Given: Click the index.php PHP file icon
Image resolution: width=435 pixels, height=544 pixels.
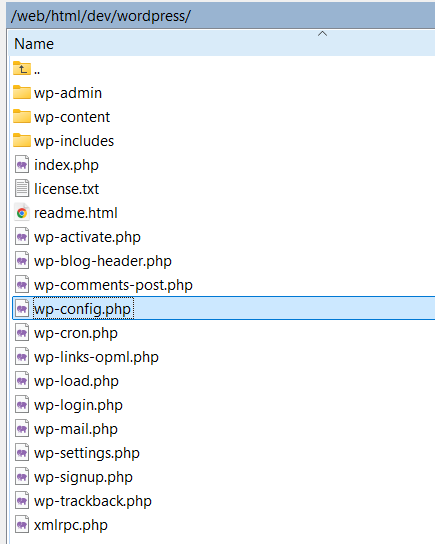Looking at the screenshot, I should pos(22,164).
